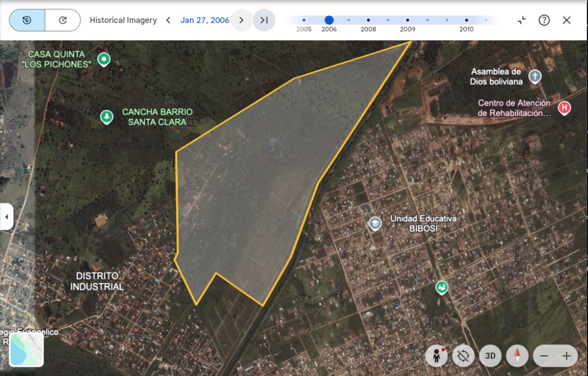588x376 pixels.
Task: Click the location tracking crosshair icon
Action: coord(463,356)
